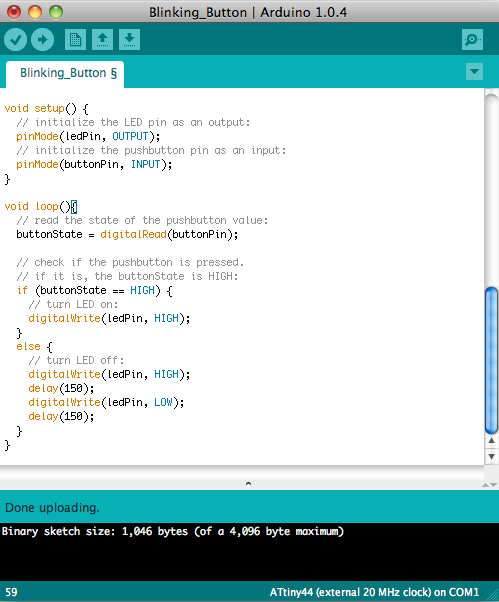Click the '// turn LED off:' comment
The height and width of the screenshot is (602, 499).
[76, 361]
